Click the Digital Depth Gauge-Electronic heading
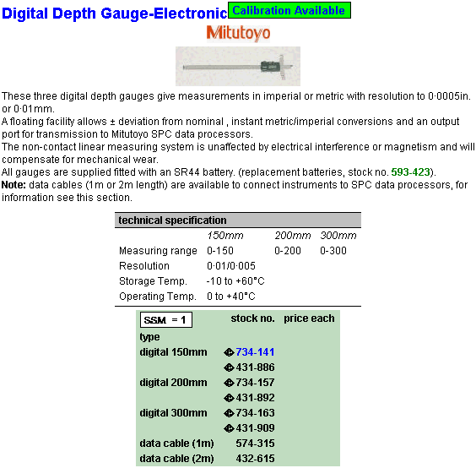476x468 pixels. click(x=115, y=14)
